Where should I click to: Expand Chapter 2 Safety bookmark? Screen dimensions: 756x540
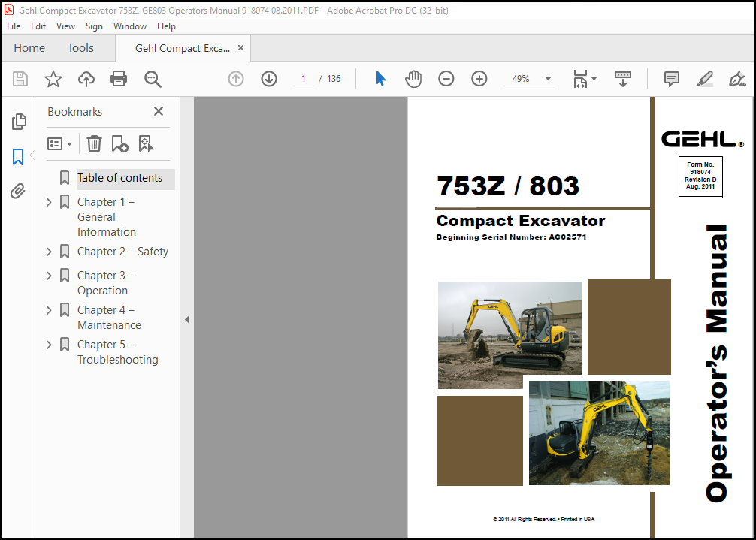[49, 252]
